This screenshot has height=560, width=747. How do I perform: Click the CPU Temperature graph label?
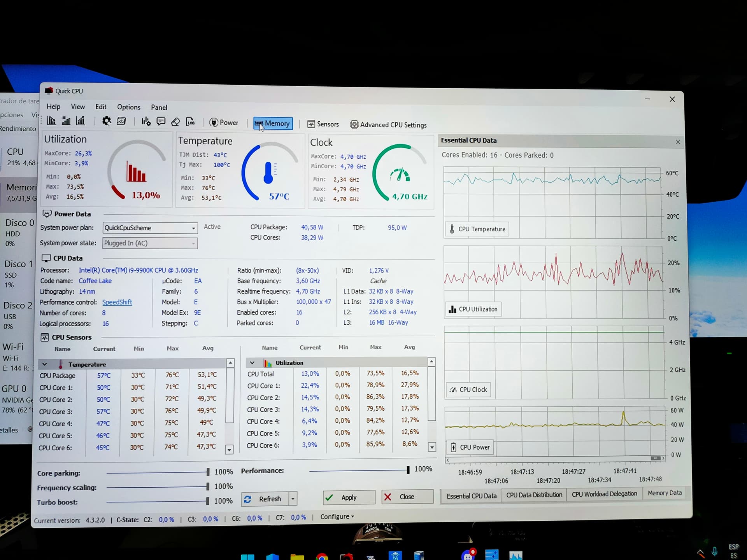click(x=477, y=229)
